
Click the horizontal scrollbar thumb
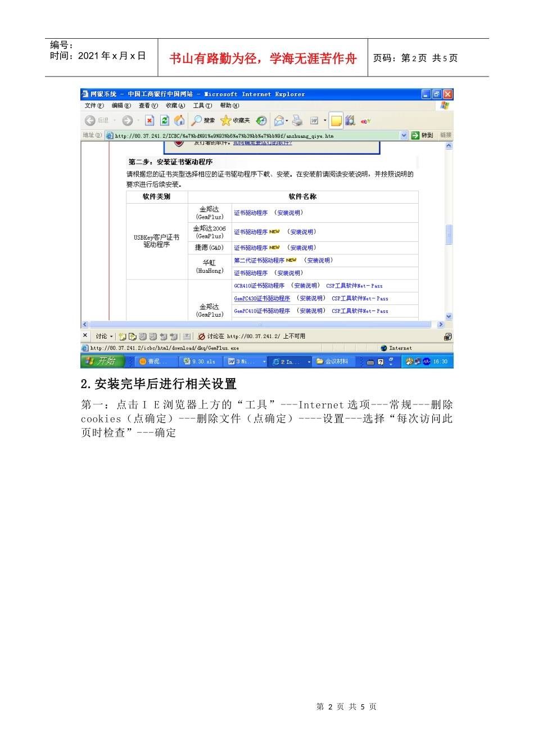pos(260,325)
